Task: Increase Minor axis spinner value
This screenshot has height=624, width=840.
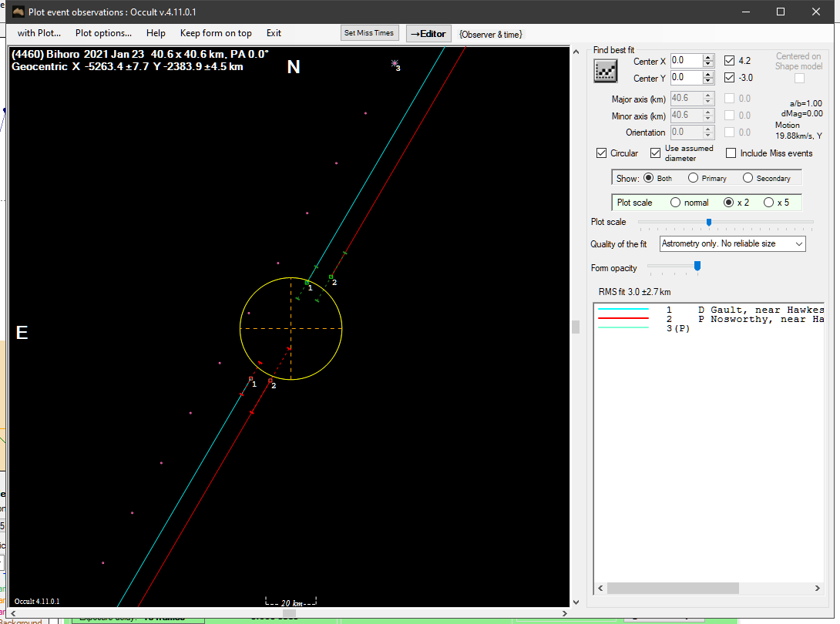Action: pos(708,112)
